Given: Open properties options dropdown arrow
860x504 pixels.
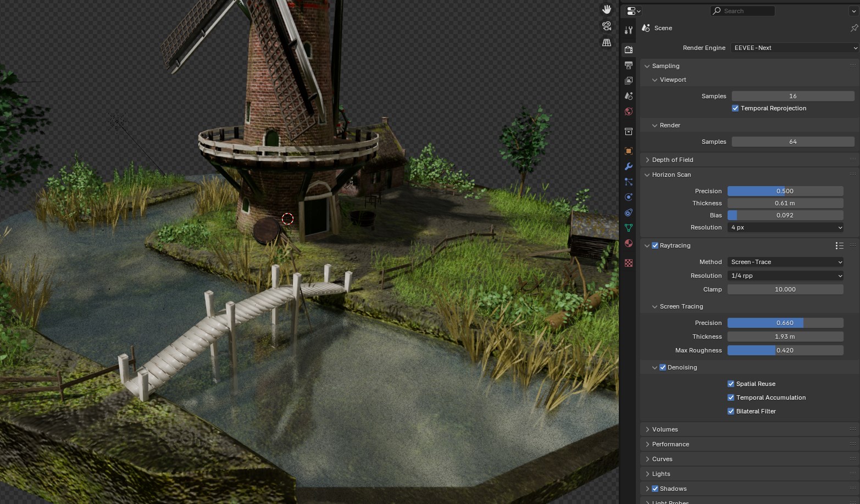Looking at the screenshot, I should pyautogui.click(x=853, y=11).
